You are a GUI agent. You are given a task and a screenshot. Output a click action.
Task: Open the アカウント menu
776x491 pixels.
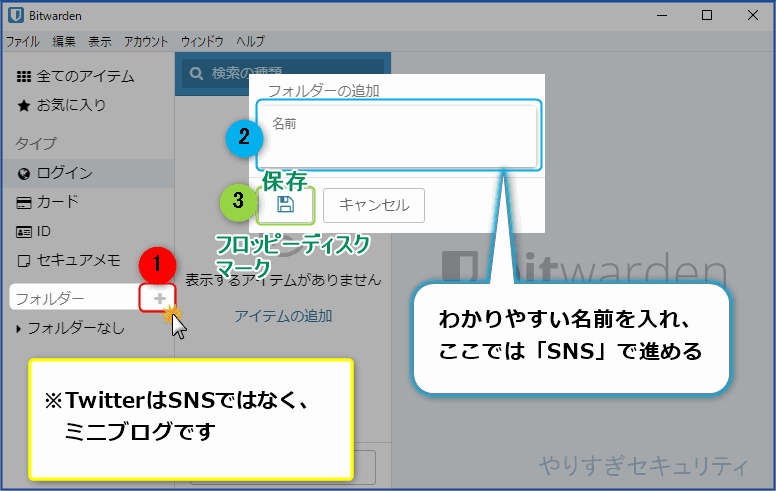[146, 42]
